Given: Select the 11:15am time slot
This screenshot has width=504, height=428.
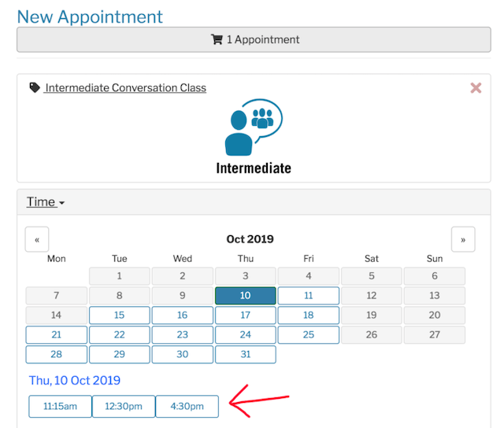Looking at the screenshot, I should [60, 406].
